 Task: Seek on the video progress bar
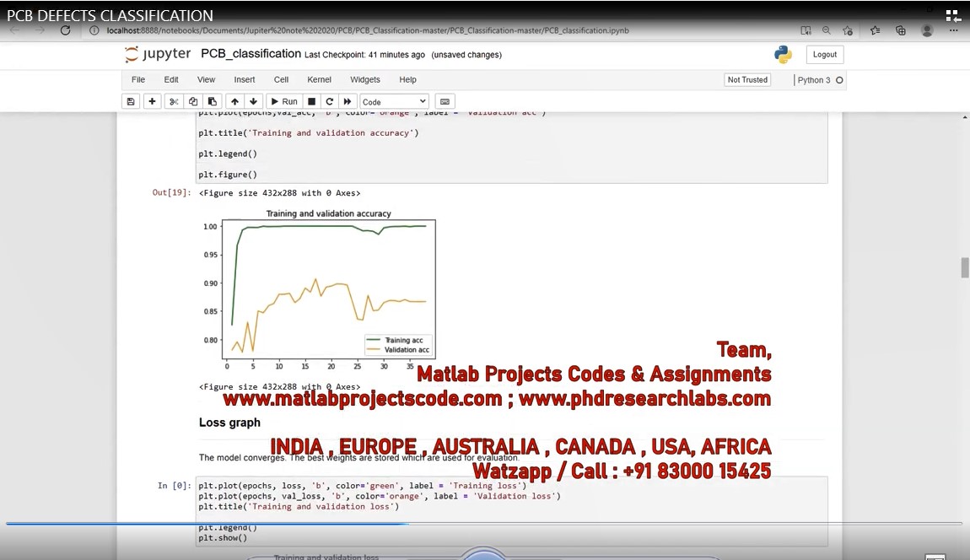point(485,524)
